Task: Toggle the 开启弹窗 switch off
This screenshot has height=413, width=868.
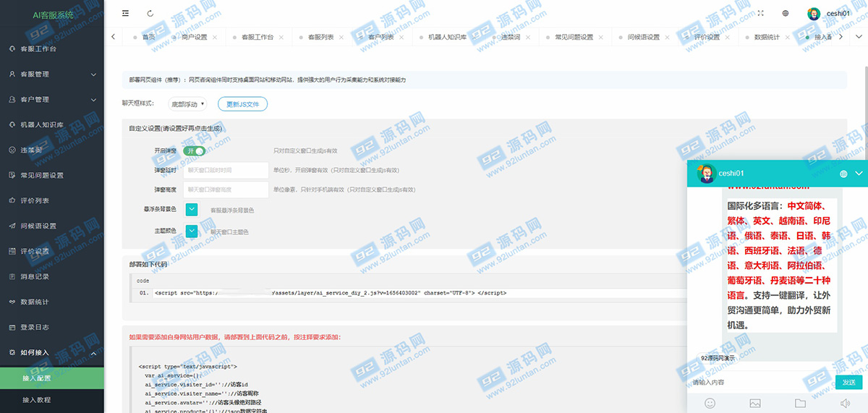Action: click(194, 150)
